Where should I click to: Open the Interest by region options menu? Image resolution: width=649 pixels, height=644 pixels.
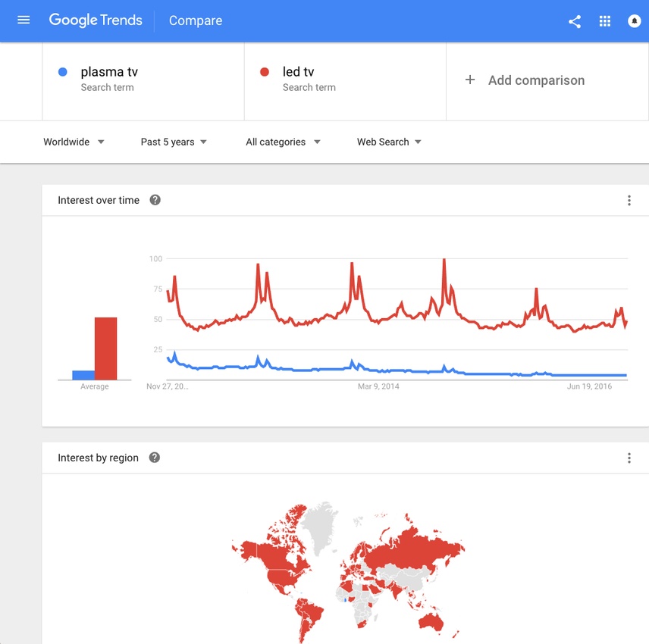629,458
